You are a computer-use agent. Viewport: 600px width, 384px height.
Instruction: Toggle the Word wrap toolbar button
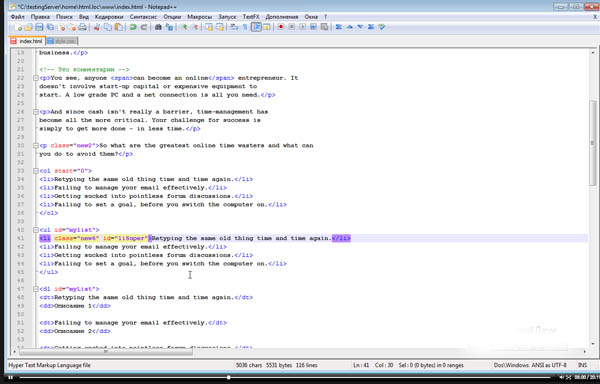[234, 27]
